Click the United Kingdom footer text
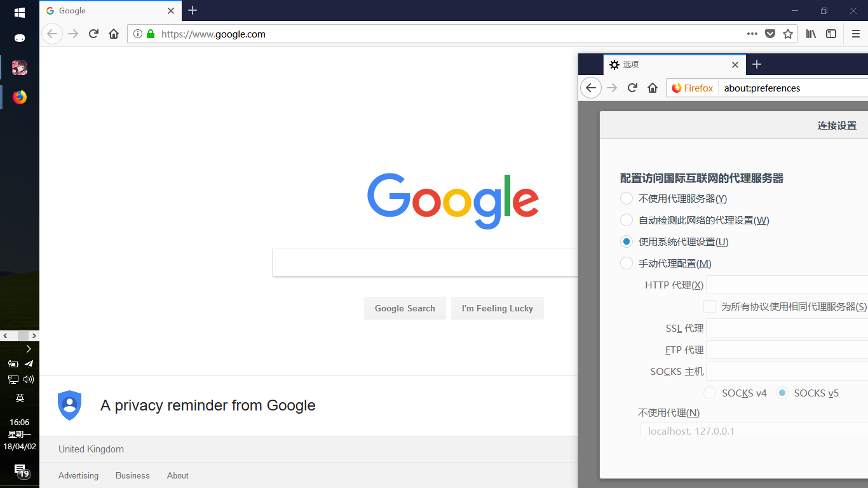 [x=91, y=449]
